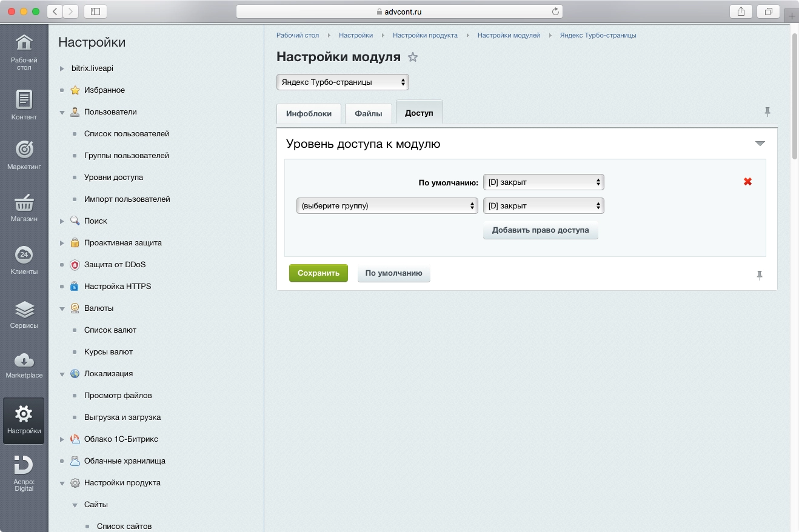Click the Настройка HTTPS icon
Viewport: 799px width, 532px height.
pos(75,287)
